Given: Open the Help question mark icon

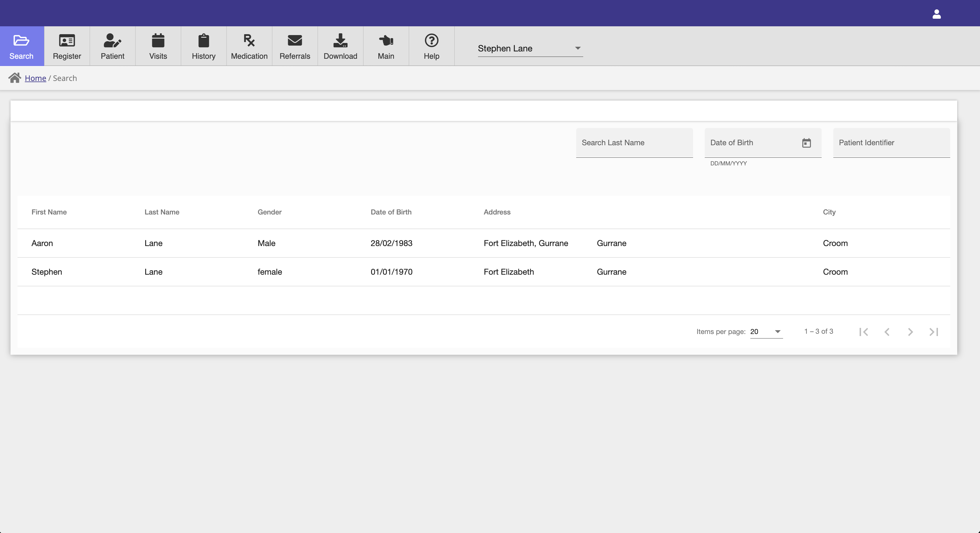Looking at the screenshot, I should click(432, 40).
